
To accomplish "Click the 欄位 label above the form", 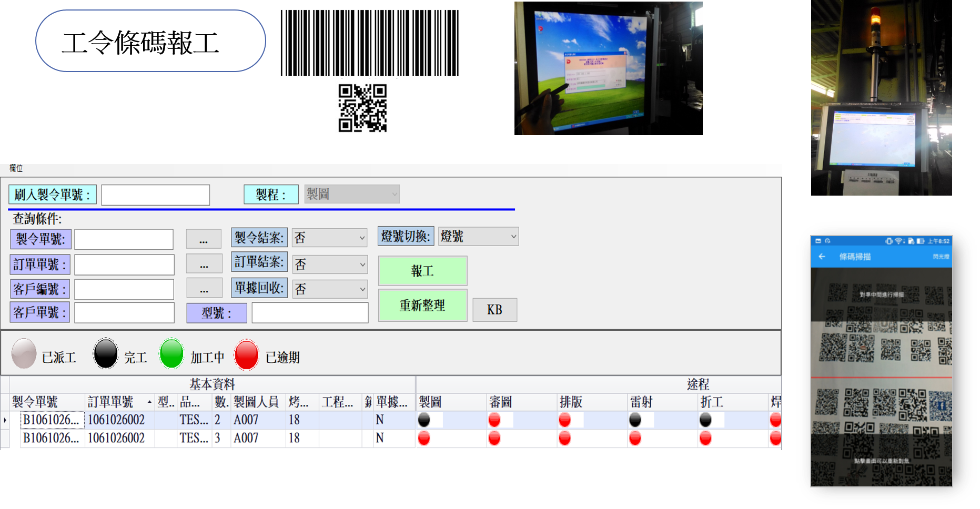I will coord(16,168).
